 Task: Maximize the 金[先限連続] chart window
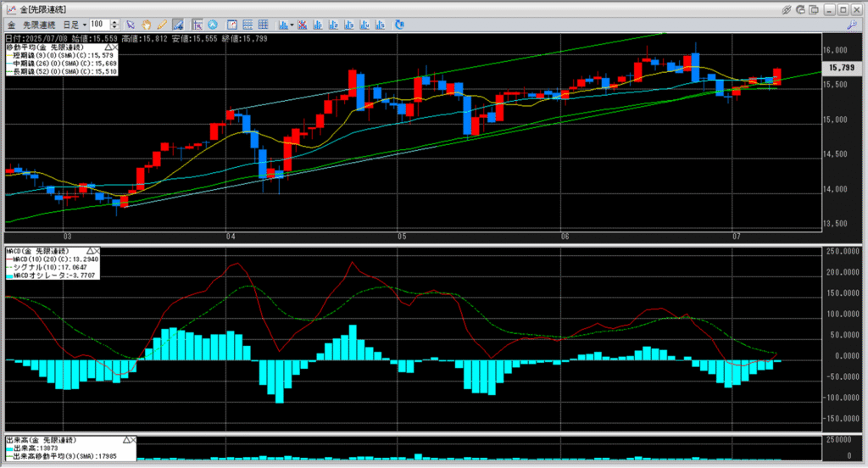[843, 9]
